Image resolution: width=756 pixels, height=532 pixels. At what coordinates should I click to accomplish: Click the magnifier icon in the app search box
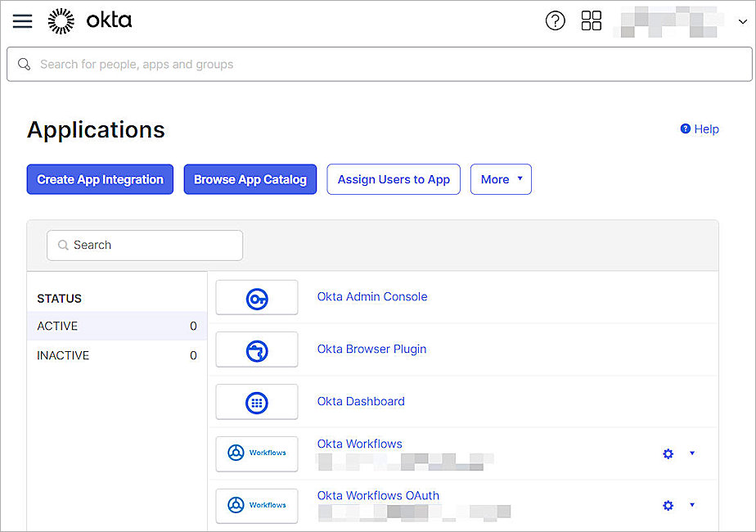(63, 245)
